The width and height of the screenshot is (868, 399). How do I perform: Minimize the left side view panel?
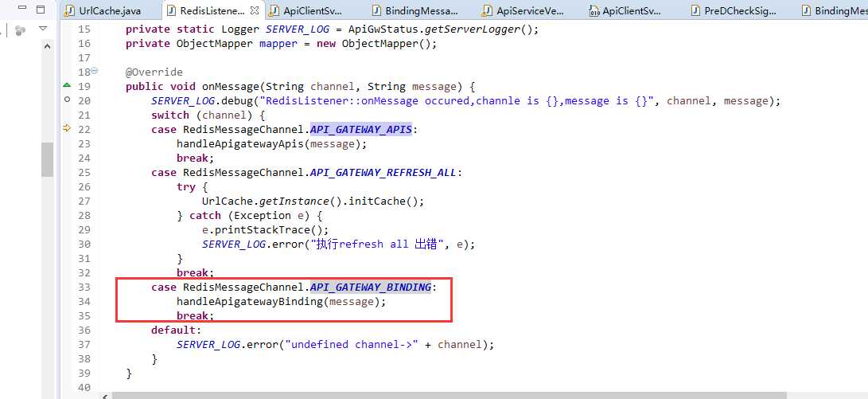tap(22, 9)
